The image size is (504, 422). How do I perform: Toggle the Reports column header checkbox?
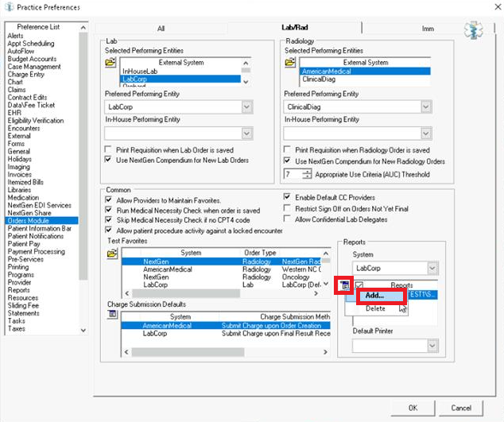pos(359,285)
